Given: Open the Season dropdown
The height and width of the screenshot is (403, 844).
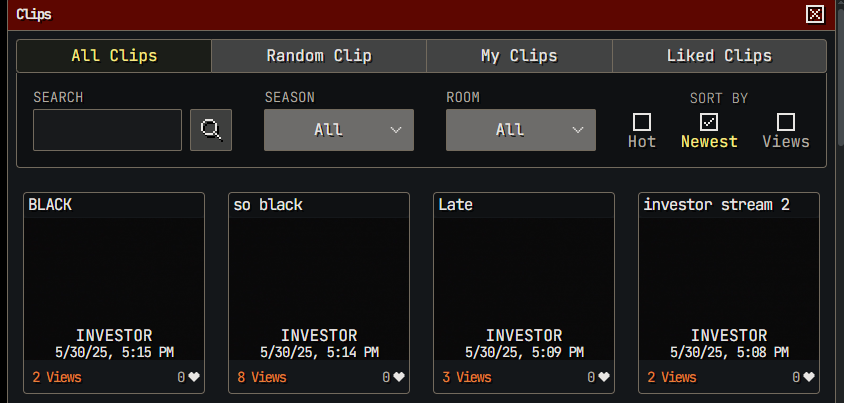Looking at the screenshot, I should 339,130.
